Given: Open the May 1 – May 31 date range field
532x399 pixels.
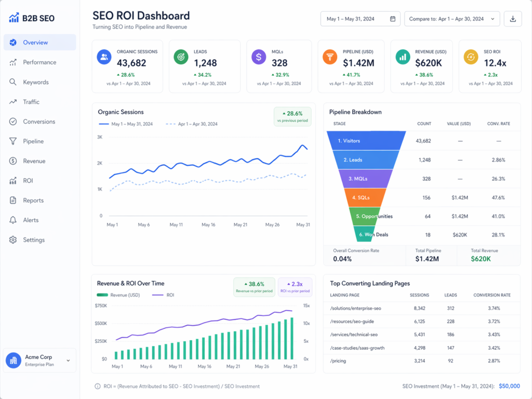Looking at the screenshot, I should click(361, 19).
